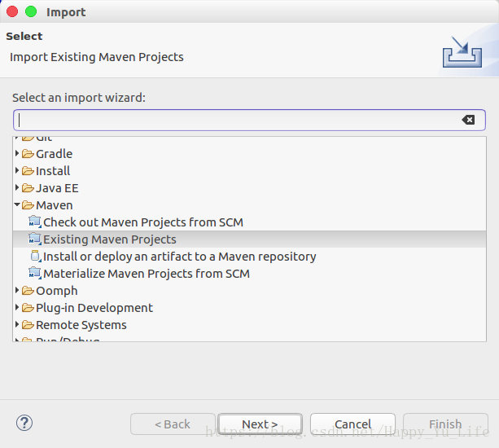
Task: Expand the Remote Systems node
Action: pos(17,324)
